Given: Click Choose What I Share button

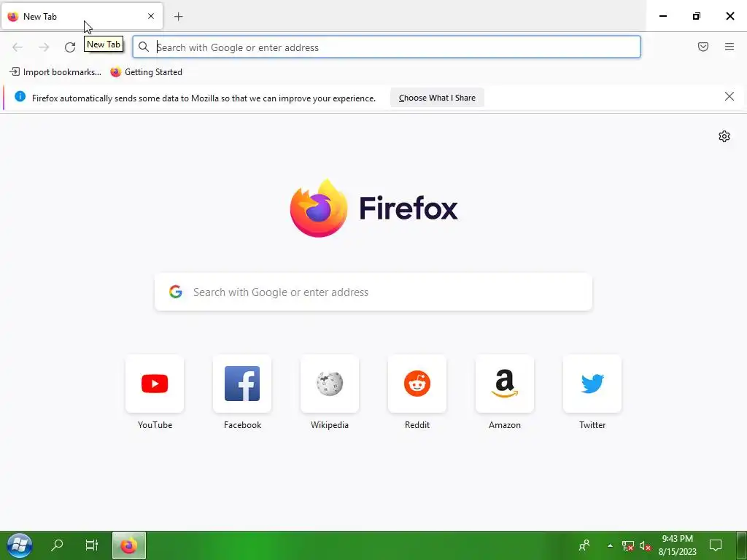Looking at the screenshot, I should (437, 98).
